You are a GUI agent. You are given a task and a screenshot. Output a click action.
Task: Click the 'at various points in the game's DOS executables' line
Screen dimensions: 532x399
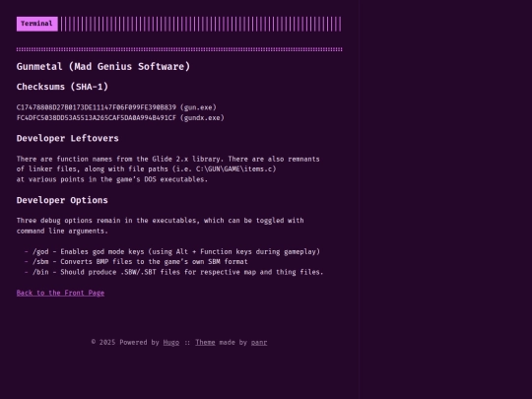[112, 179]
